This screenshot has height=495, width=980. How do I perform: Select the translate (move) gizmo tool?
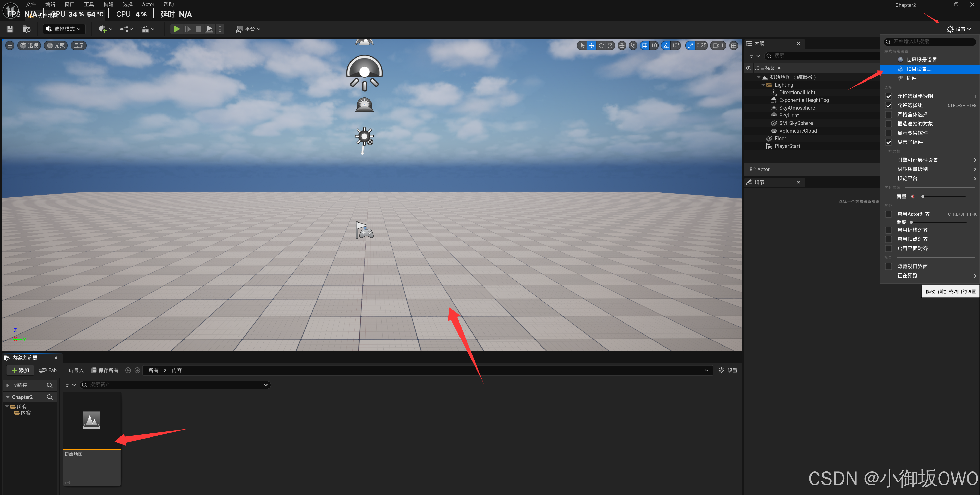point(591,46)
